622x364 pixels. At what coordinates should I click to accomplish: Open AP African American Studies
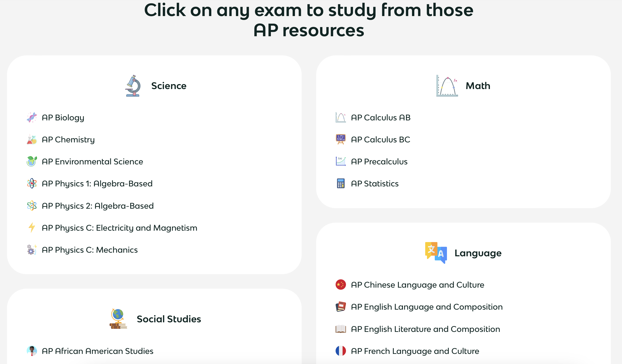pyautogui.click(x=98, y=351)
